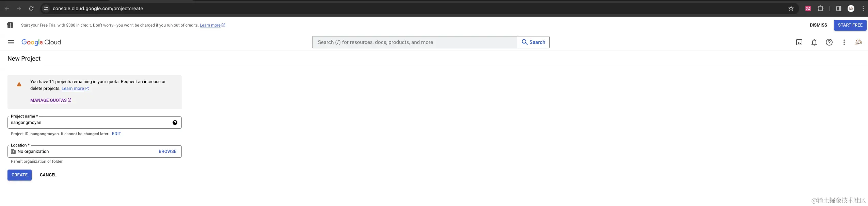Click START FREE button
868x206 pixels.
(850, 25)
